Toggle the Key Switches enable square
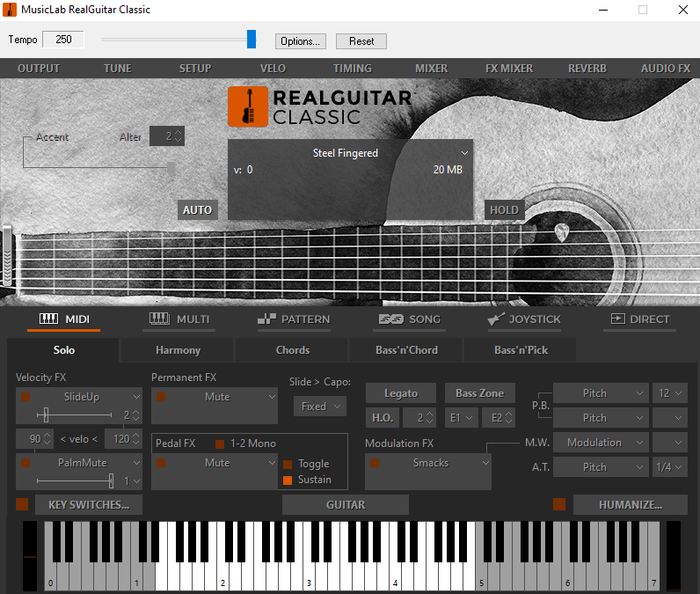 (x=22, y=504)
